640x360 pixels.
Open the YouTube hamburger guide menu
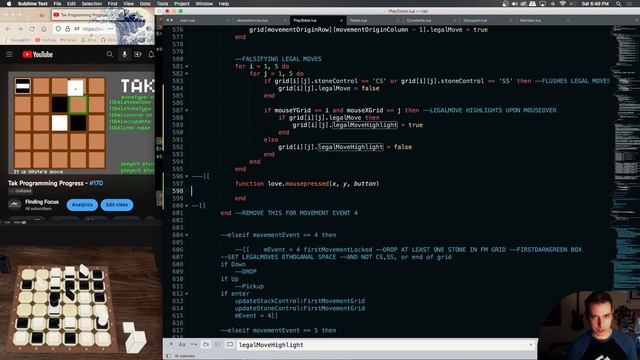[x=9, y=54]
